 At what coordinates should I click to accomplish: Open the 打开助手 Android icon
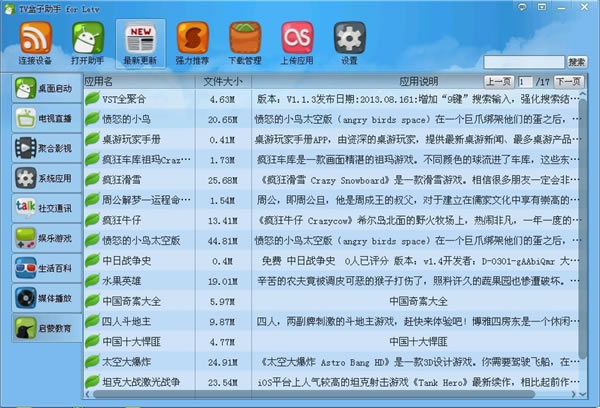tap(88, 38)
